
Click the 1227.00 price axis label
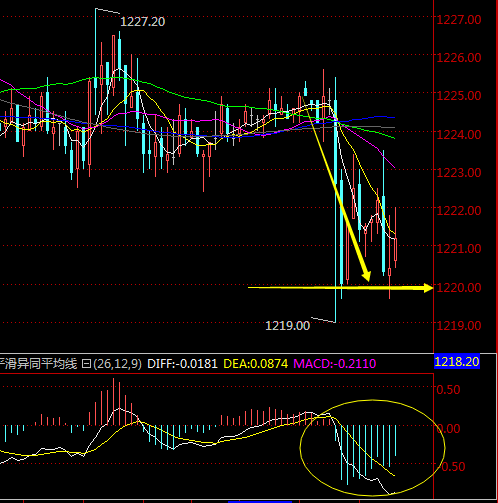(x=459, y=20)
